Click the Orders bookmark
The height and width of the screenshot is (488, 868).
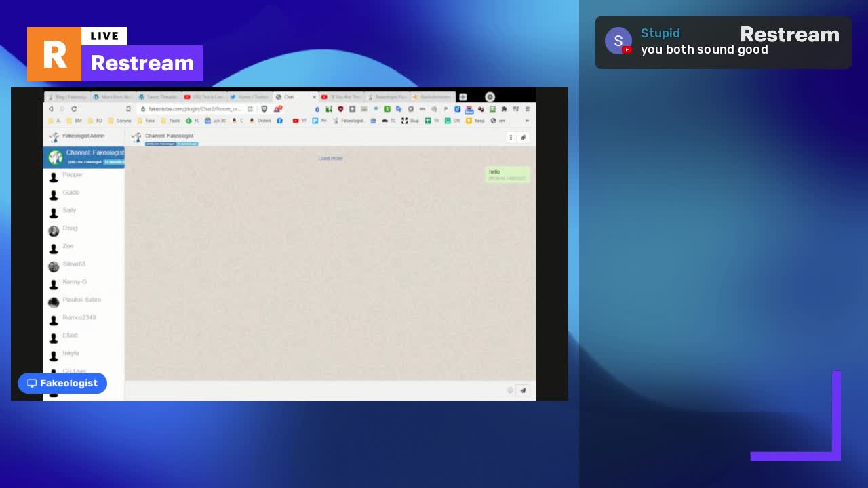260,121
